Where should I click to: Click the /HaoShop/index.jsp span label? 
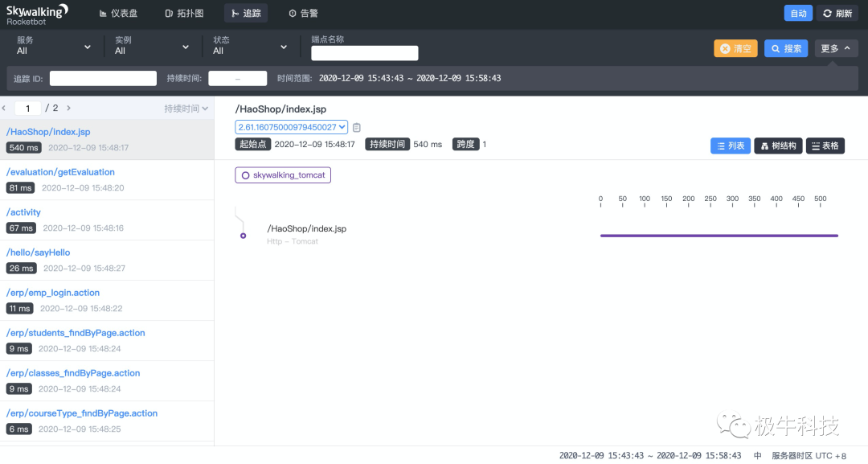(x=307, y=228)
